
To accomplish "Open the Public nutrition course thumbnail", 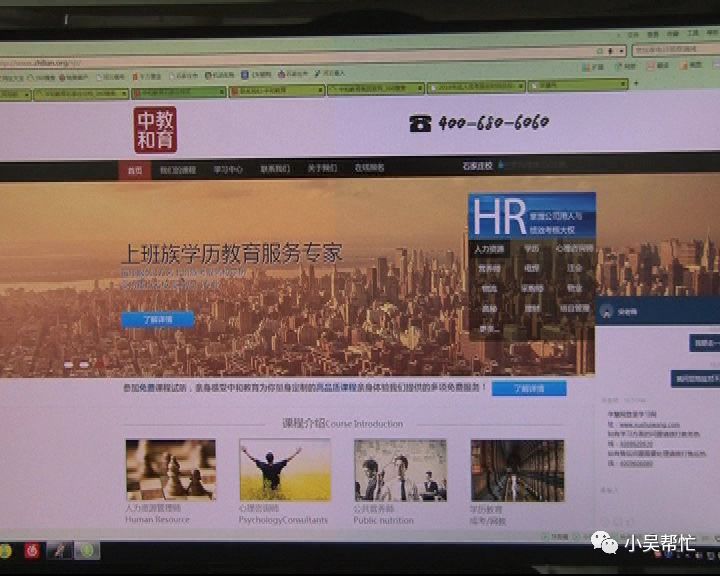I will pyautogui.click(x=400, y=470).
